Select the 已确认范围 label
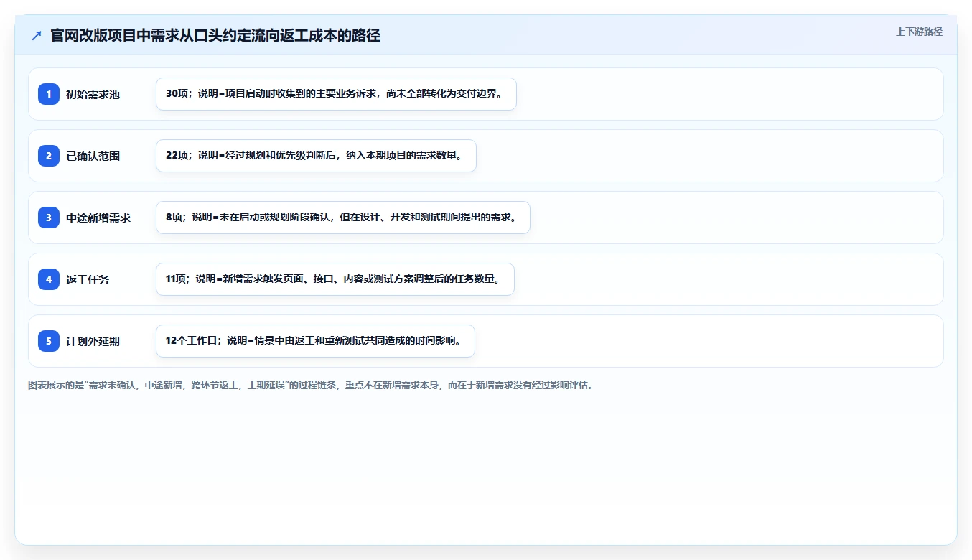This screenshot has width=972, height=560. (x=93, y=157)
